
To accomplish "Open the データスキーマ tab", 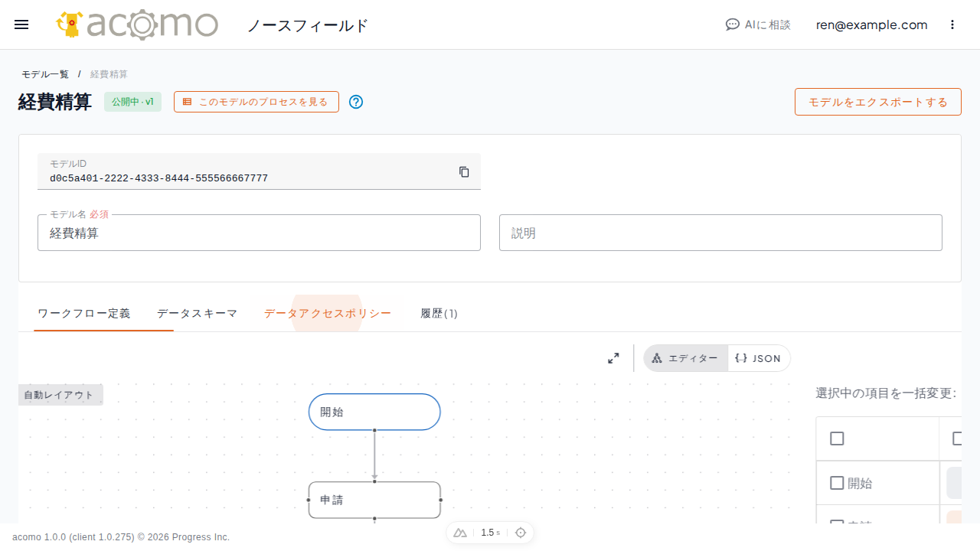I will click(x=198, y=313).
